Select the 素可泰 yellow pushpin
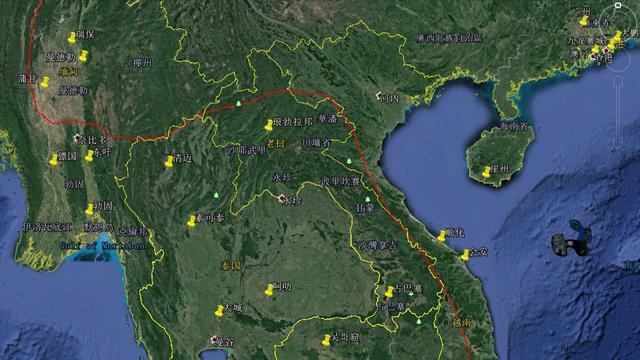640x360 pixels. coord(191,221)
